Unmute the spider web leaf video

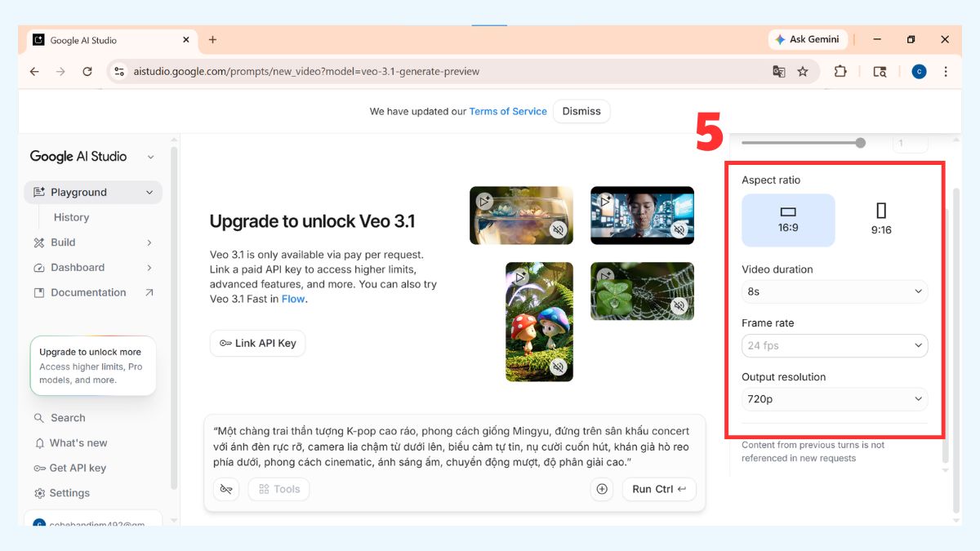(x=679, y=306)
